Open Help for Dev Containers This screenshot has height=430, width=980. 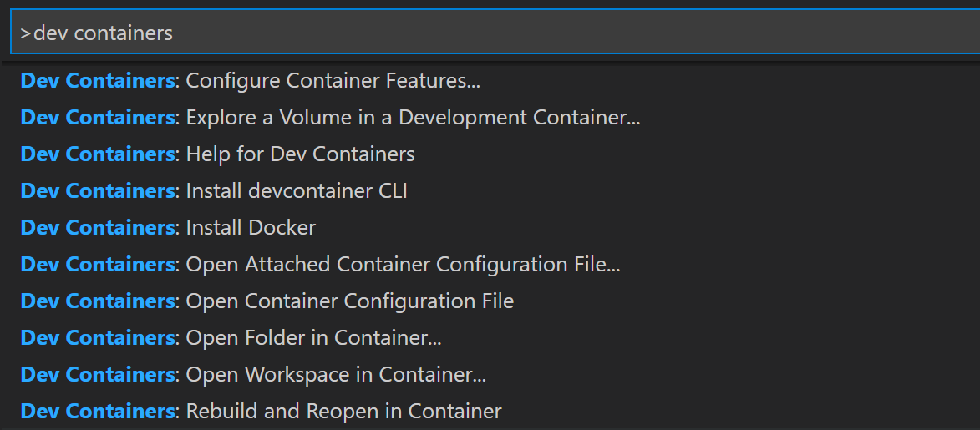tap(218, 154)
